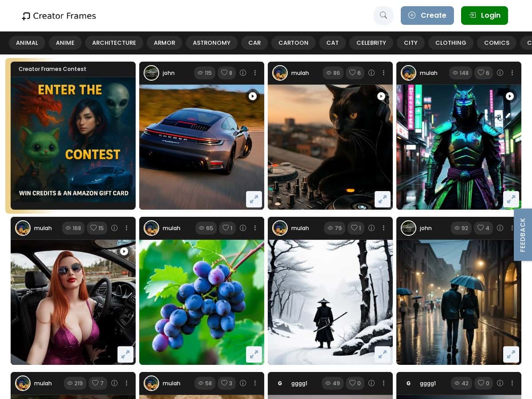Switch to the ASTRONOMY category

[211, 43]
